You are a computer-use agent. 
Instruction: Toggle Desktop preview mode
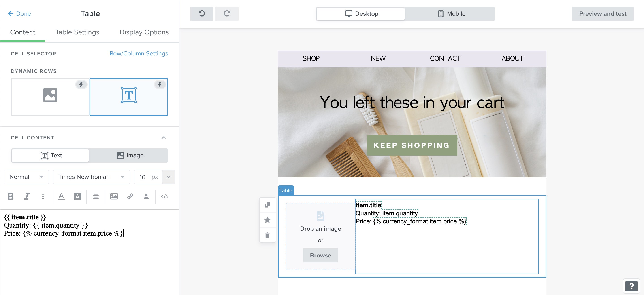360,14
